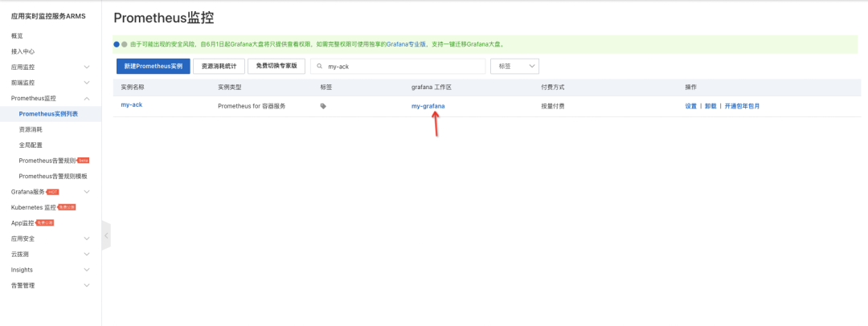Click the search magnifier icon
The image size is (868, 326).
(x=319, y=66)
